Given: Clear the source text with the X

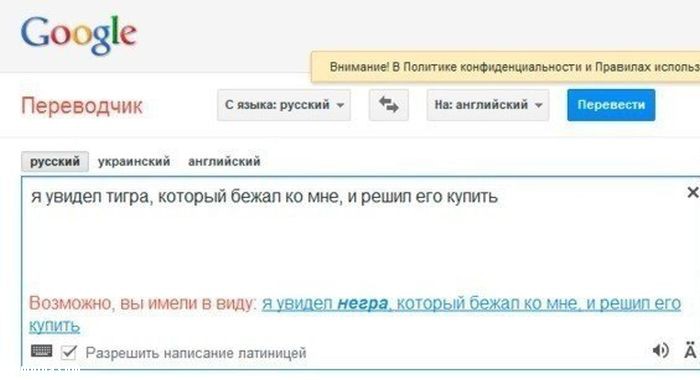Looking at the screenshot, I should pyautogui.click(x=692, y=192).
